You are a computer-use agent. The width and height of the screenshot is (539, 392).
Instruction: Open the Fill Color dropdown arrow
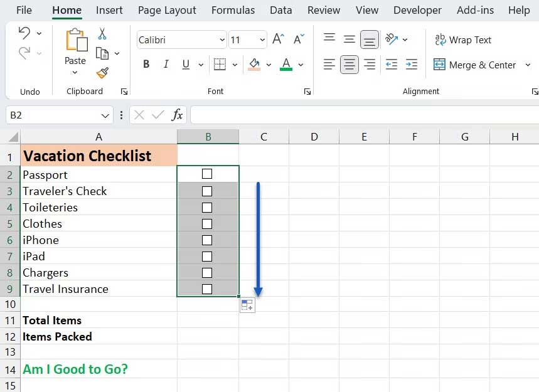click(269, 65)
